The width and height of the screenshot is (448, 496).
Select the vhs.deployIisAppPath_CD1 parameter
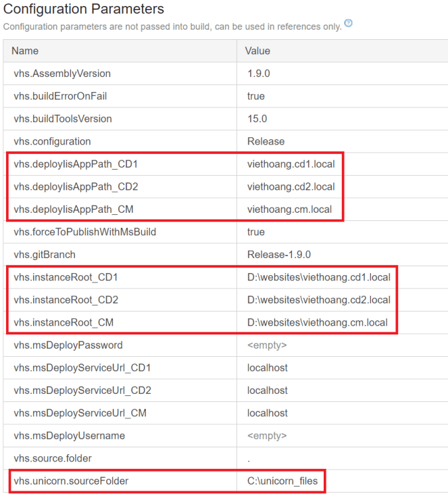[x=76, y=164]
